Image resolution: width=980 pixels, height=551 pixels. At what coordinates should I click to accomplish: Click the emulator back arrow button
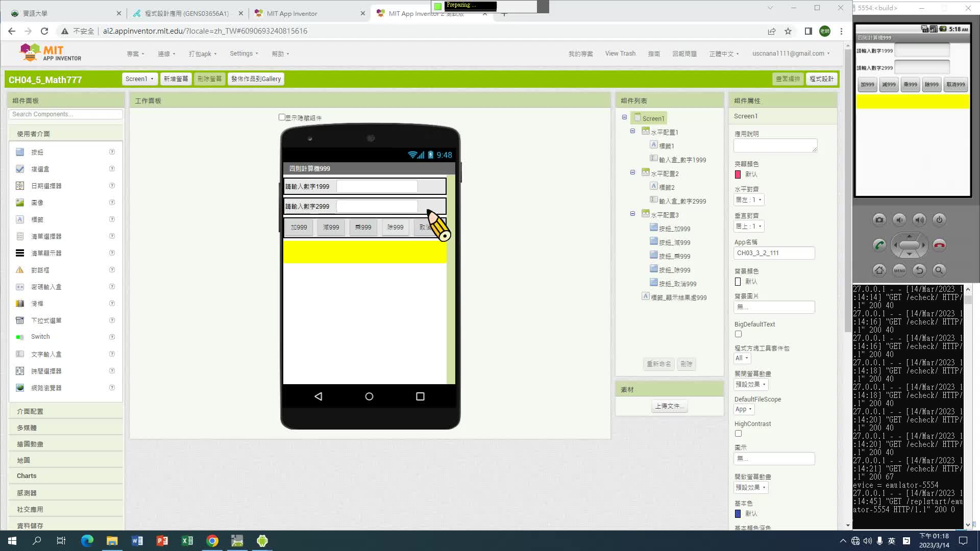[x=919, y=270]
